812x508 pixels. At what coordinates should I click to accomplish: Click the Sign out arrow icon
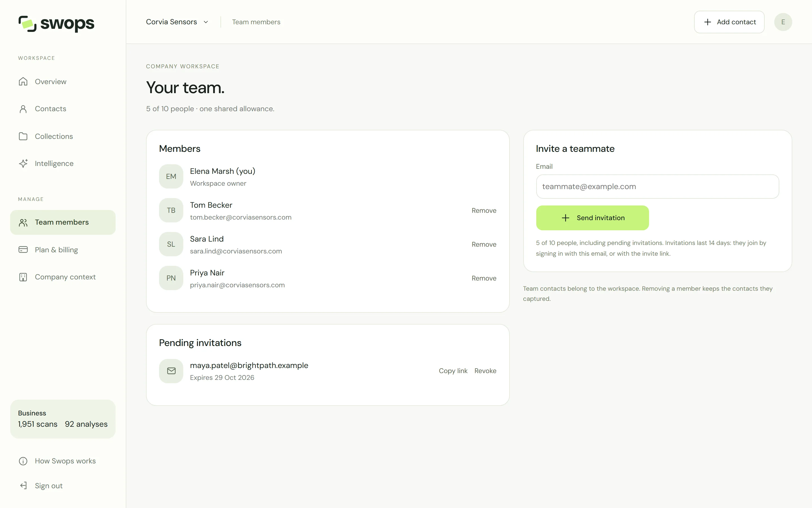click(x=23, y=486)
